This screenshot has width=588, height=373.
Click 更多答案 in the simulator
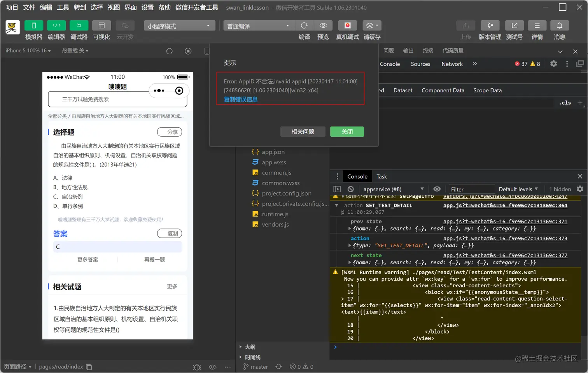(x=87, y=260)
